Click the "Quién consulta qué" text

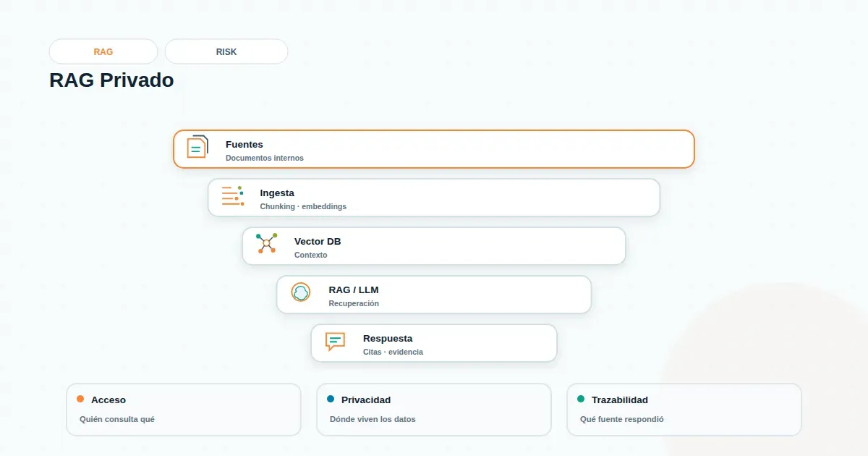pos(117,419)
